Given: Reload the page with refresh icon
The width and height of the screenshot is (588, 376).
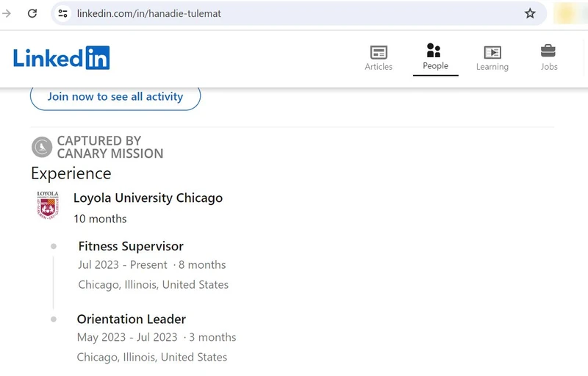Looking at the screenshot, I should [x=32, y=13].
